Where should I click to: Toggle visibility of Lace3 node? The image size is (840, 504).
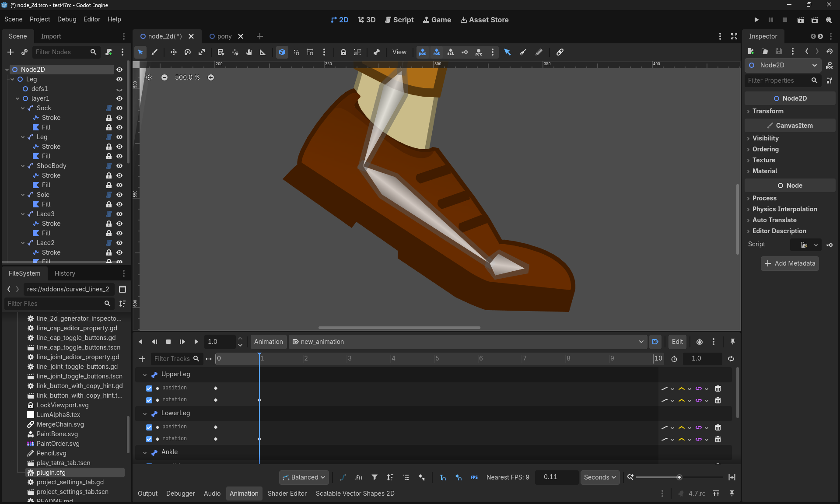point(119,214)
